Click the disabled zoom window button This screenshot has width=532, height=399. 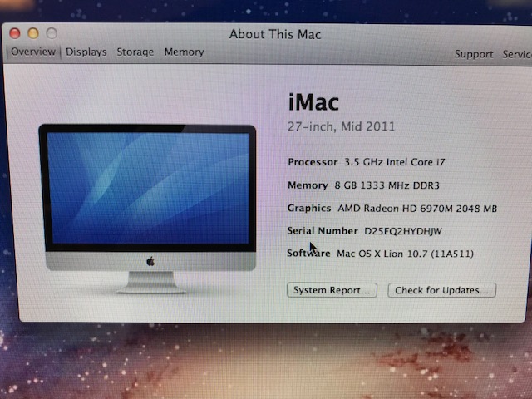(52, 33)
